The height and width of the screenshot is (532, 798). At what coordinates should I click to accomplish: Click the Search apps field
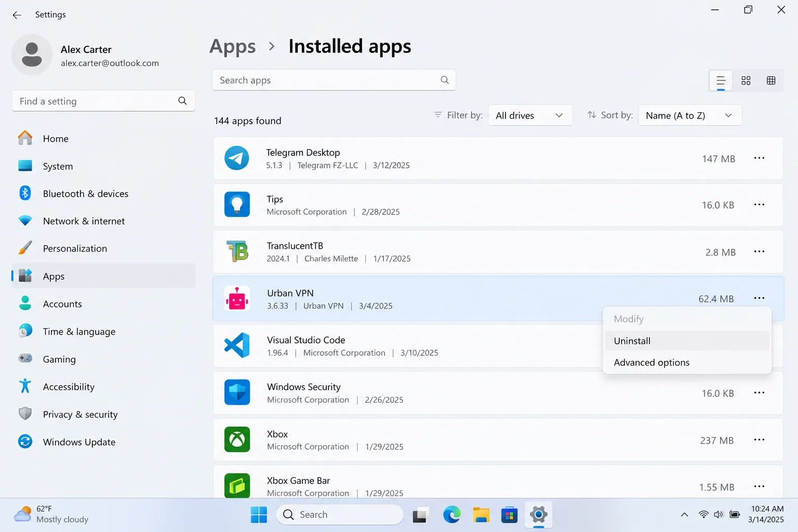334,80
